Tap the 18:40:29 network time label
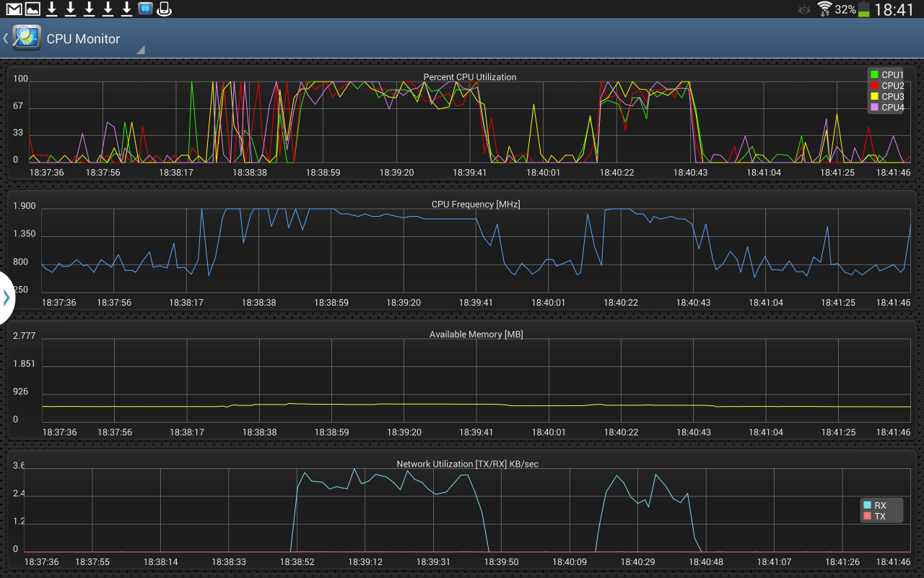The image size is (924, 578). click(x=638, y=561)
